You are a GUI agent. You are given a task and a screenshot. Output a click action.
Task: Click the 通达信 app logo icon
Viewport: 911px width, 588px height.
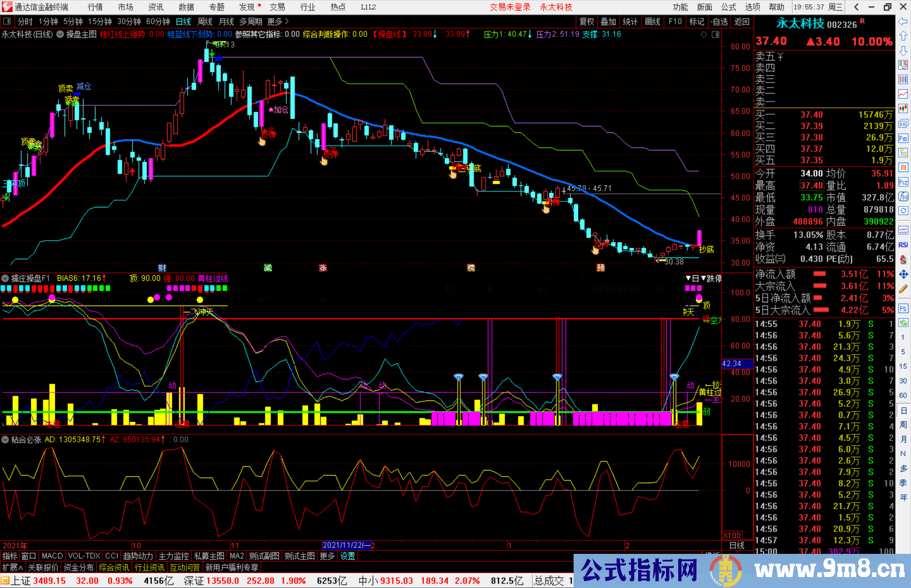click(7, 7)
